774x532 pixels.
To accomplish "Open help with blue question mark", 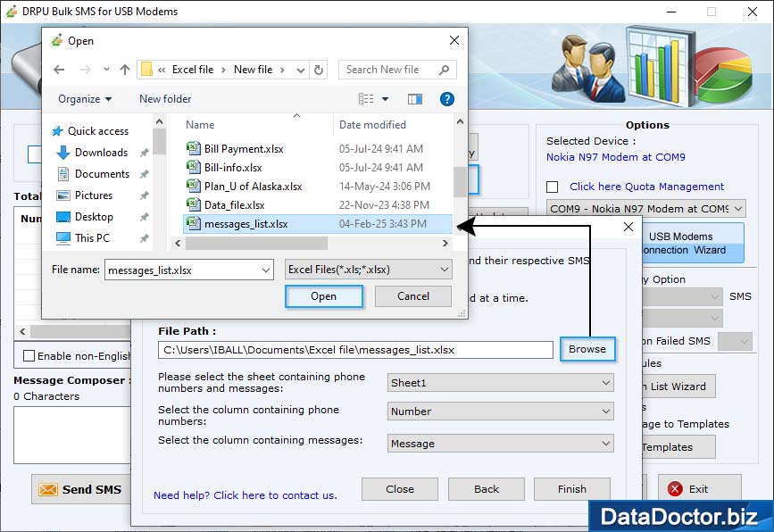I will click(x=446, y=99).
